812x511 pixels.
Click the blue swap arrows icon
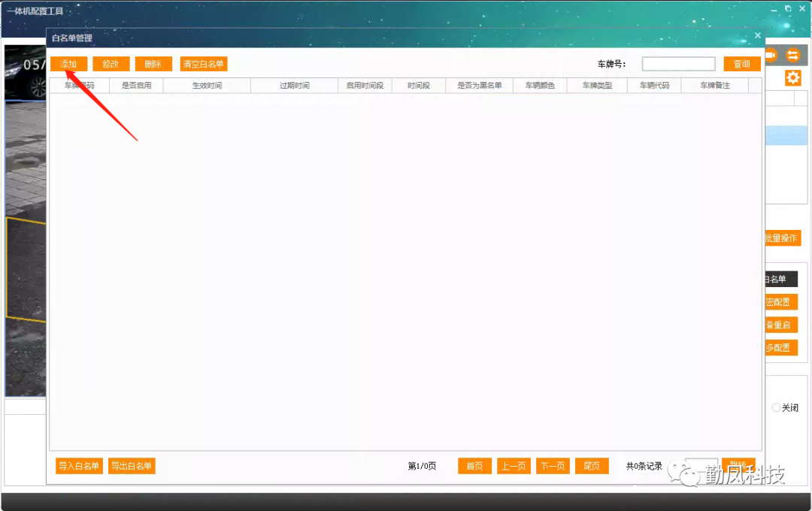coord(795,54)
